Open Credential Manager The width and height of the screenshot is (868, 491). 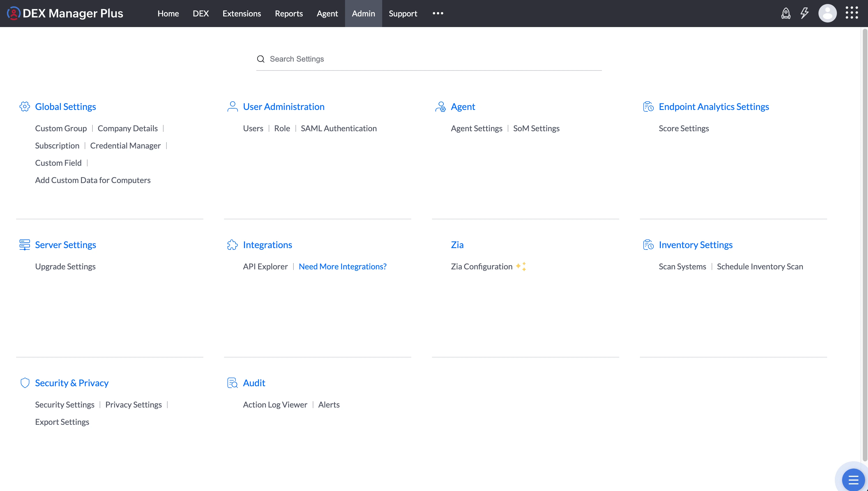125,146
